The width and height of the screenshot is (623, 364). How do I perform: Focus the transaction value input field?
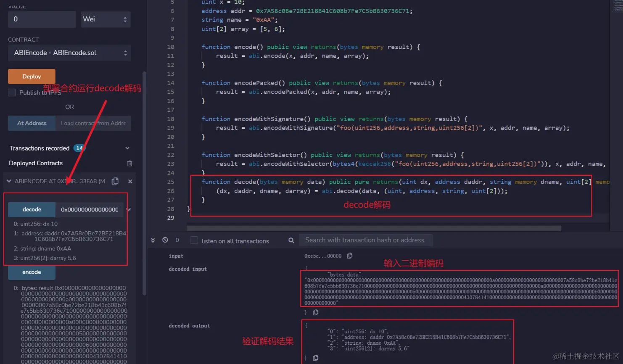tap(42, 19)
